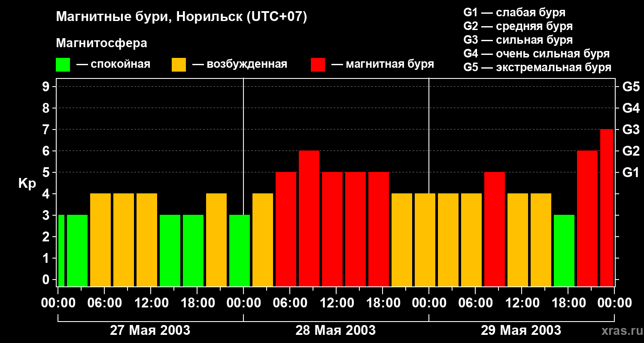Click the G2 storm-level axis label
This screenshot has height=343, width=644.
631,151
